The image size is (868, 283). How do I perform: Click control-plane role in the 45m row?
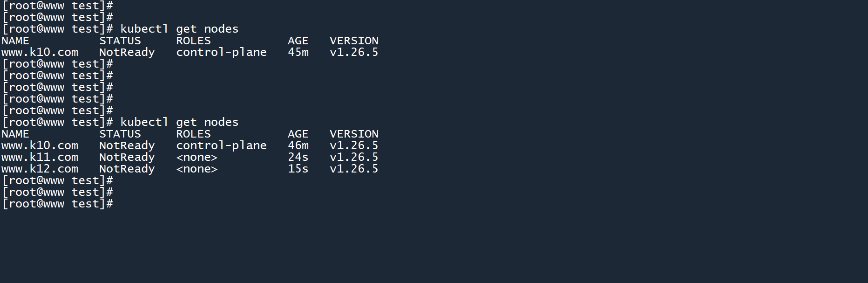click(x=221, y=53)
